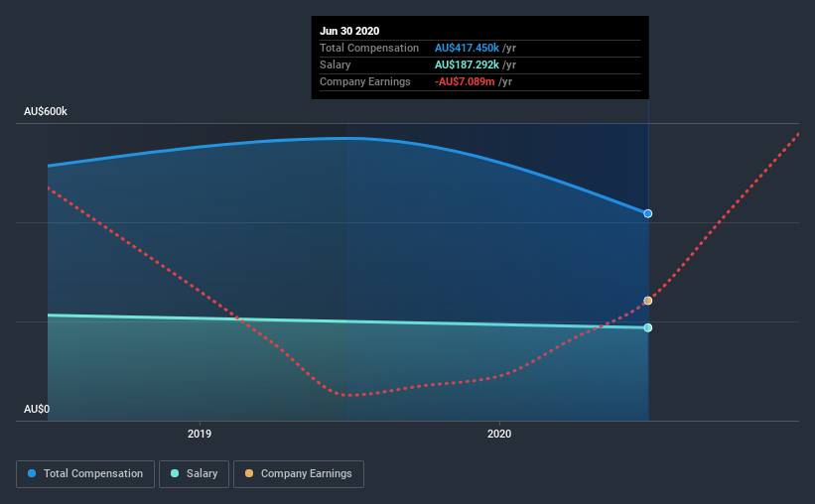Image resolution: width=815 pixels, height=504 pixels.
Task: Click the Company Earnings label in tooltip
Action: 365,81
